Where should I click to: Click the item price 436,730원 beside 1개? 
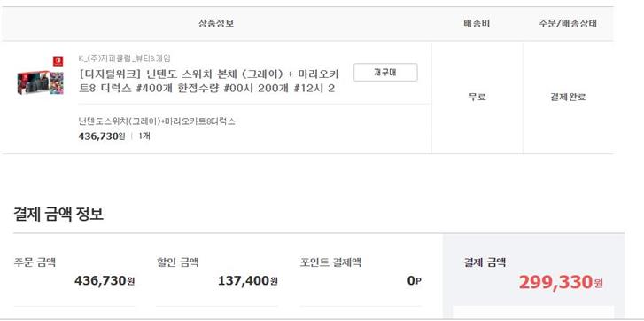click(x=102, y=137)
